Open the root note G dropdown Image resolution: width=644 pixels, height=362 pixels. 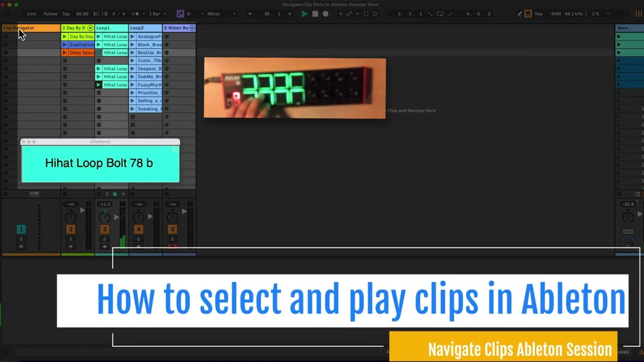pyautogui.click(x=194, y=14)
